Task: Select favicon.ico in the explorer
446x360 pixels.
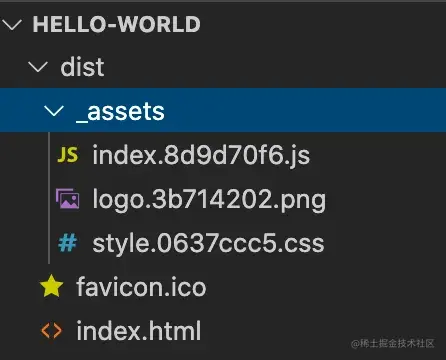Action: (x=141, y=287)
